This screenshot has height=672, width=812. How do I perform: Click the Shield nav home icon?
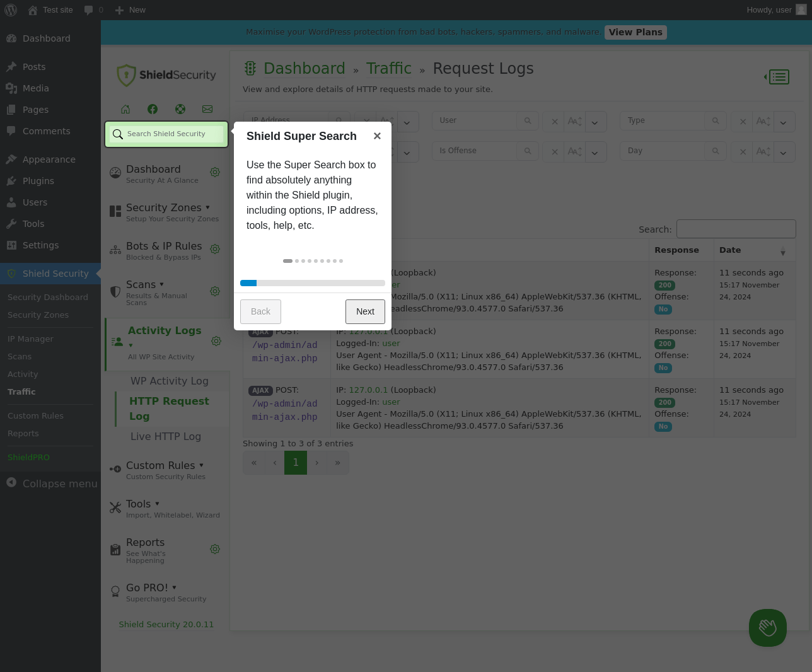coord(125,109)
